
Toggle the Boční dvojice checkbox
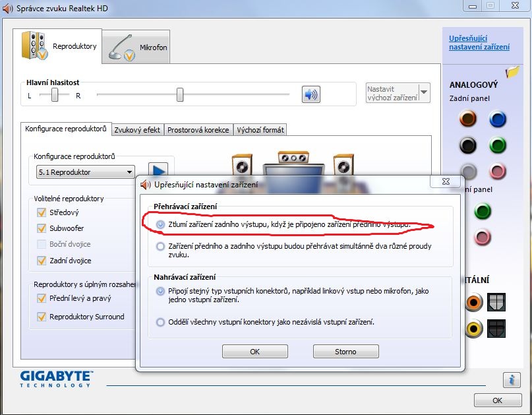click(x=42, y=244)
